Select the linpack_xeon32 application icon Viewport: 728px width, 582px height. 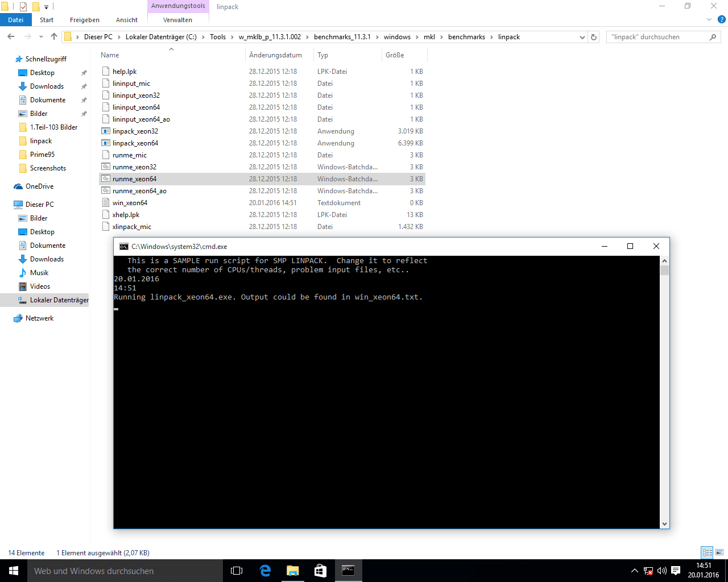(106, 131)
